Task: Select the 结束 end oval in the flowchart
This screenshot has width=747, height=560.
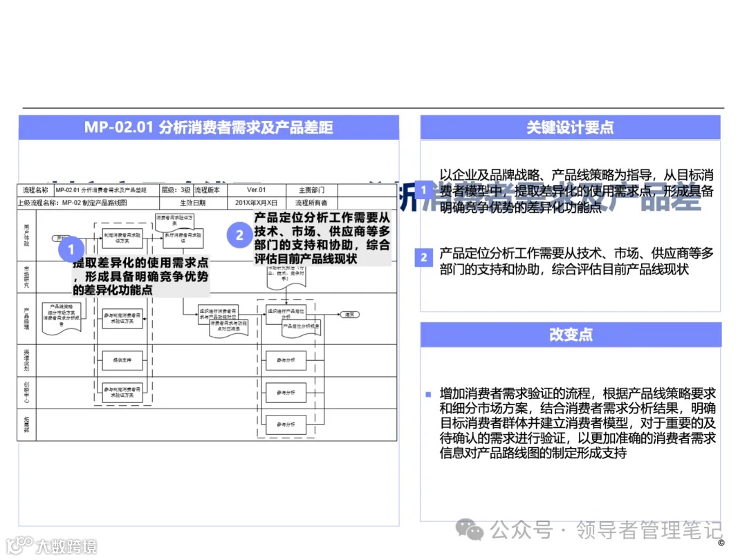Action: point(349,314)
